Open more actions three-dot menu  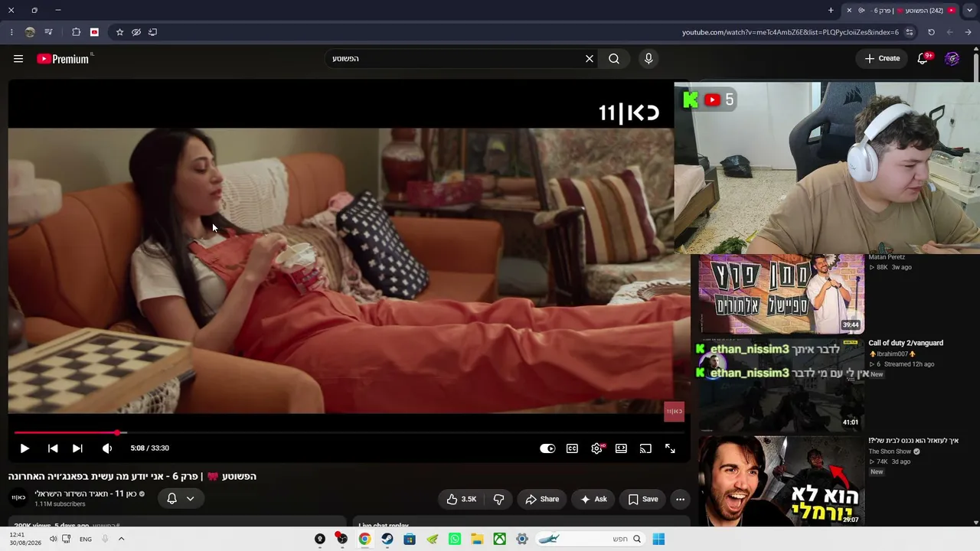680,499
